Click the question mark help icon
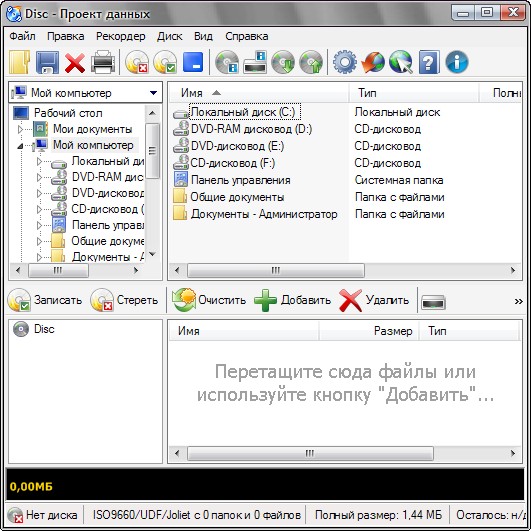This screenshot has width=531, height=531. 429,62
